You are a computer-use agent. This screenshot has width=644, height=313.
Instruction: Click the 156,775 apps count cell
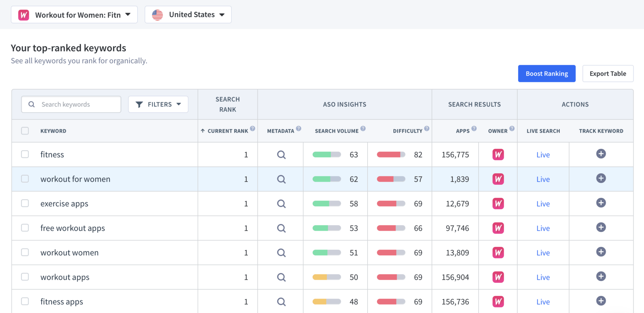tap(455, 155)
